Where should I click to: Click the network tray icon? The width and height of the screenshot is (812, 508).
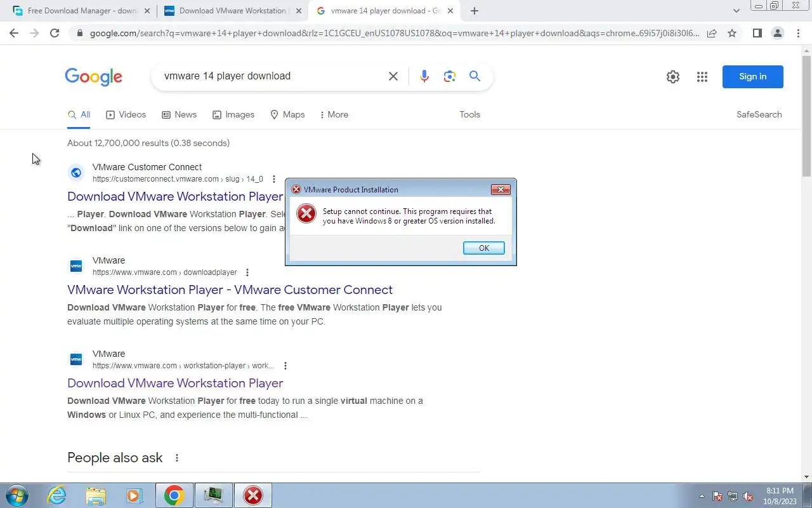pos(733,496)
